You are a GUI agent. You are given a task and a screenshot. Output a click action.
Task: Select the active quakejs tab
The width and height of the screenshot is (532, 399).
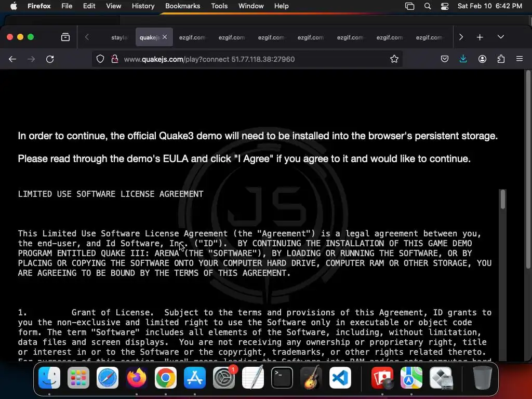pos(149,37)
